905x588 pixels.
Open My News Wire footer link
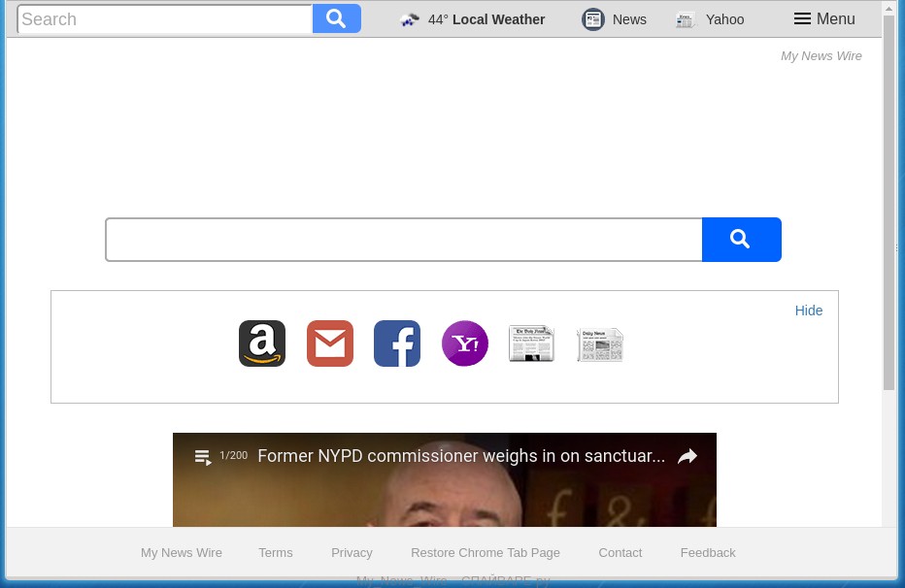pos(182,553)
